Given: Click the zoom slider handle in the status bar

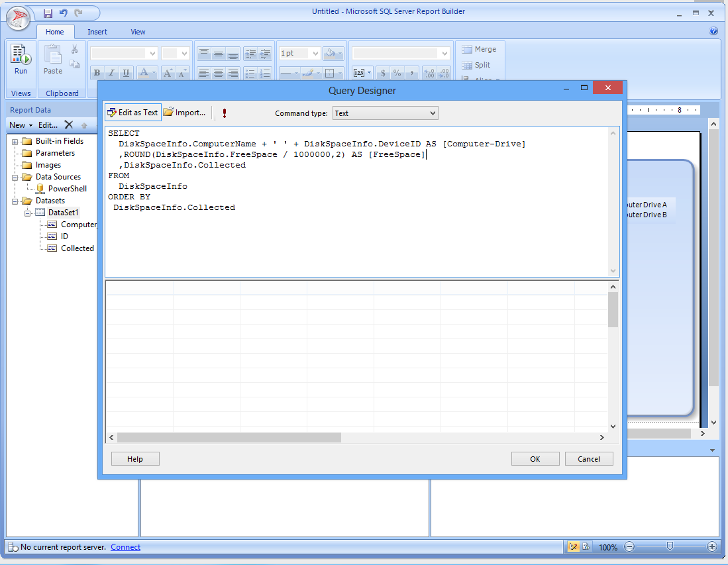Looking at the screenshot, I should coord(670,546).
